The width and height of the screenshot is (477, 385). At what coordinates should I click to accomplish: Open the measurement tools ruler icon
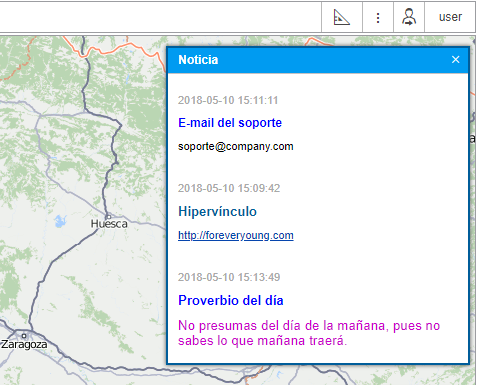coord(342,17)
